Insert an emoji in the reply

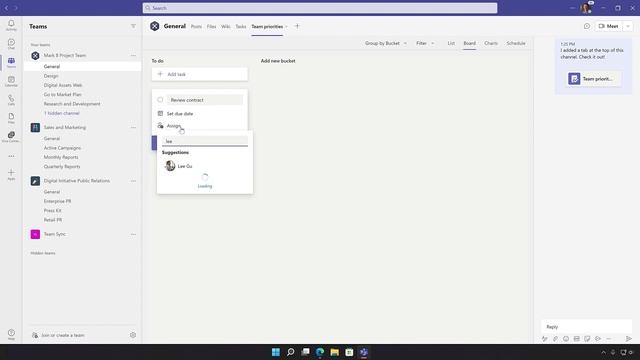(x=566, y=339)
